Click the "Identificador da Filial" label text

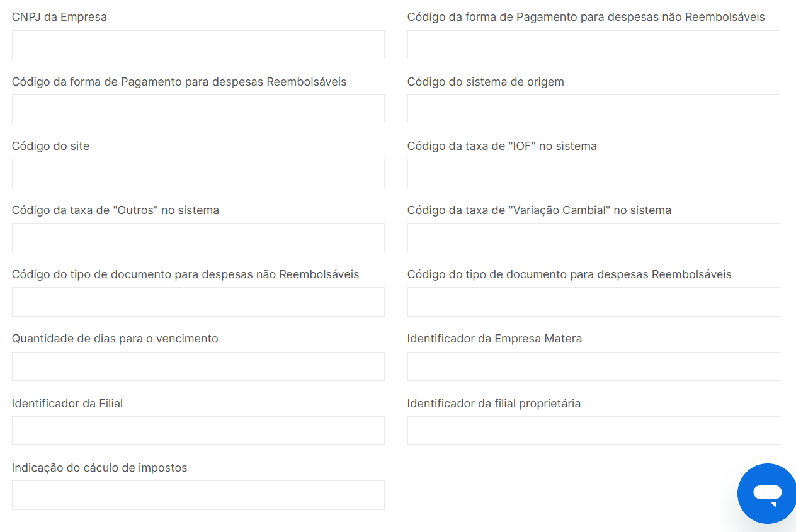[67, 403]
